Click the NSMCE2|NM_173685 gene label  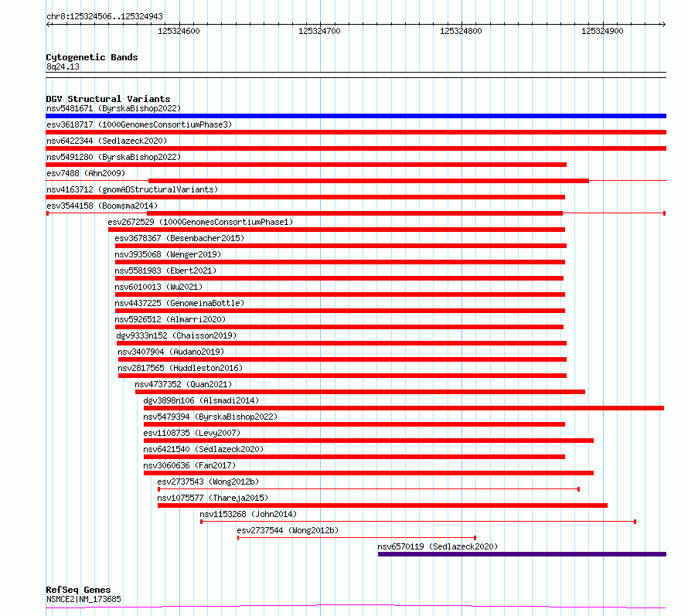click(83, 599)
